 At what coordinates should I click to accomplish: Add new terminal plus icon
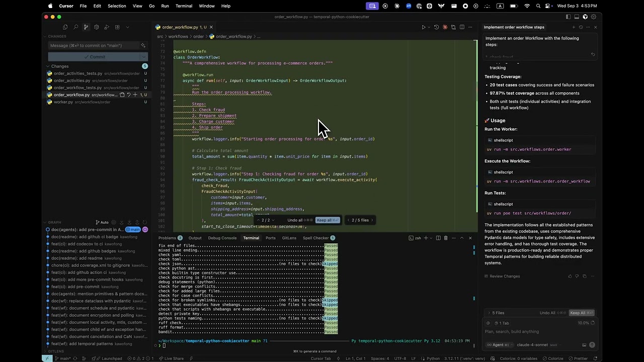(x=426, y=238)
